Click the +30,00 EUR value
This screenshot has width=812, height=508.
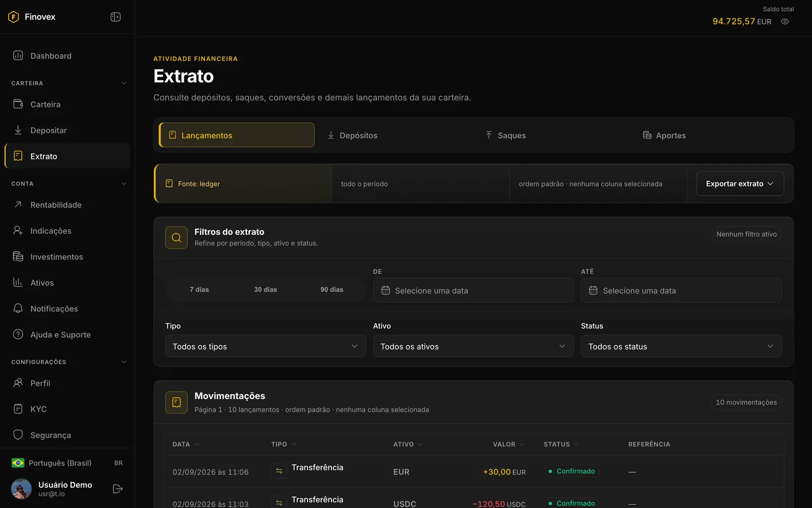pyautogui.click(x=504, y=472)
